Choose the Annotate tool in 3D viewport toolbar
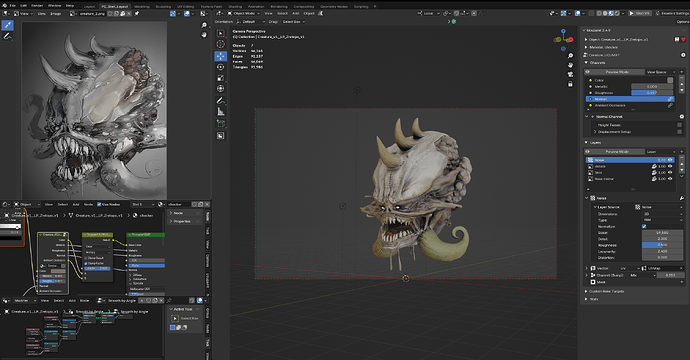Screen dimensions: 690x360 pyautogui.click(x=220, y=101)
